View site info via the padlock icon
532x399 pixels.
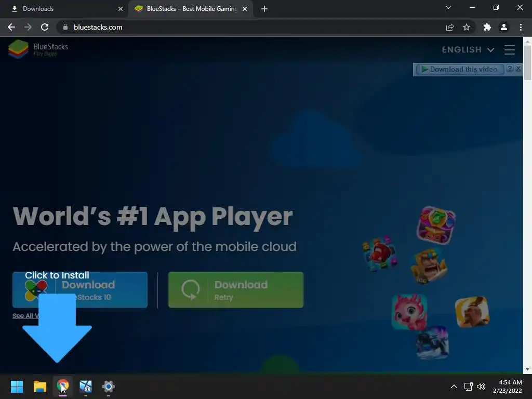coord(65,27)
